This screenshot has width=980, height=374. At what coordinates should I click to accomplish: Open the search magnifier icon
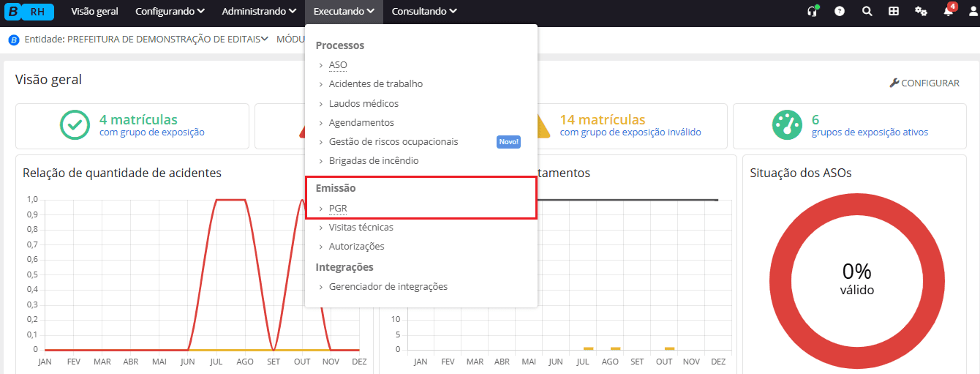pos(867,12)
